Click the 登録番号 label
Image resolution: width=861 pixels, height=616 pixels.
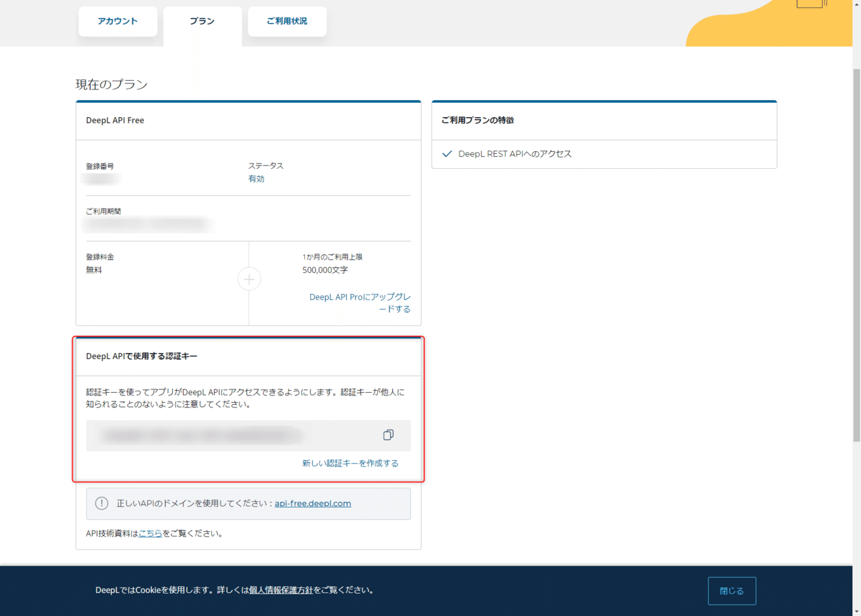tap(100, 165)
